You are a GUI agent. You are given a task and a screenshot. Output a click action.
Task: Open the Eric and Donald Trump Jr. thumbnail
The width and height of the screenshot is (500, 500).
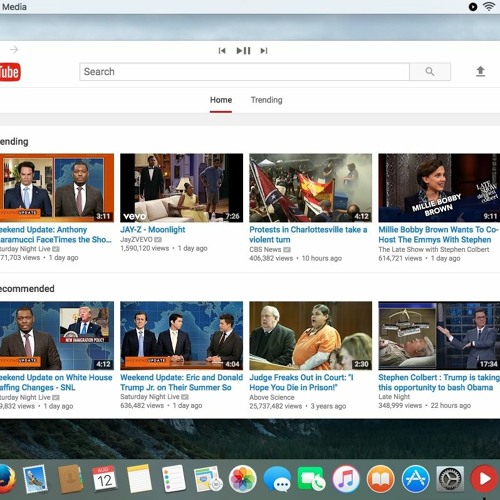tap(182, 336)
